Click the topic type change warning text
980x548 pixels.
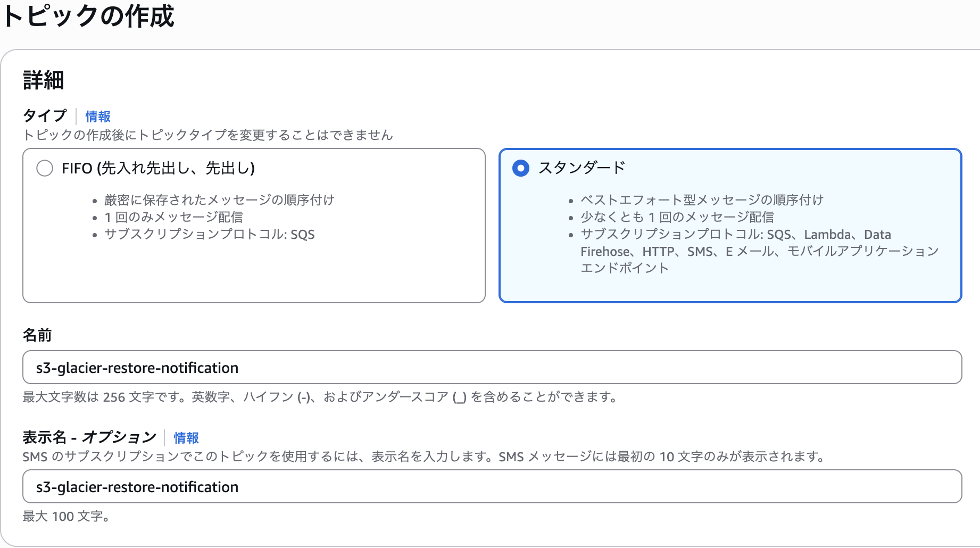[x=206, y=136]
